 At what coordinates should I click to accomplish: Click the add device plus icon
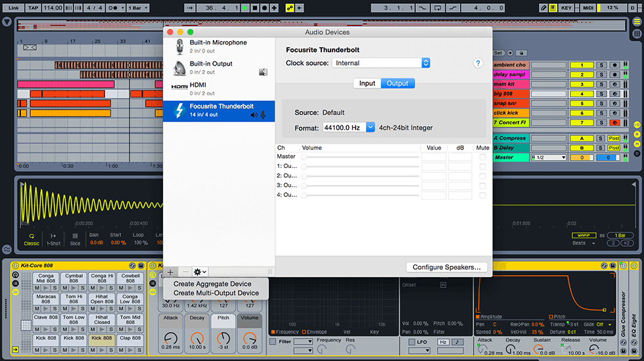[x=171, y=272]
